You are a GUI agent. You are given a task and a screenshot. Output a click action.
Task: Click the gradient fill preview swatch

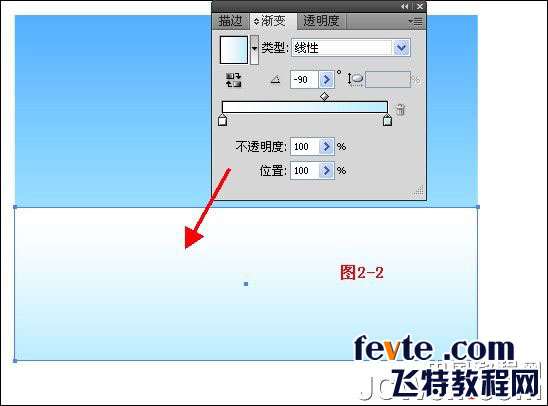pyautogui.click(x=234, y=50)
